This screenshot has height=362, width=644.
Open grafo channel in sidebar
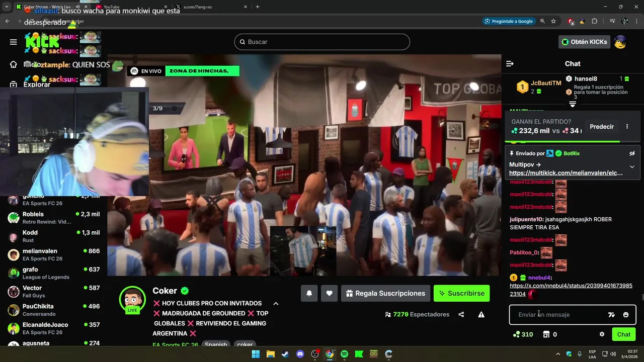coord(53,273)
